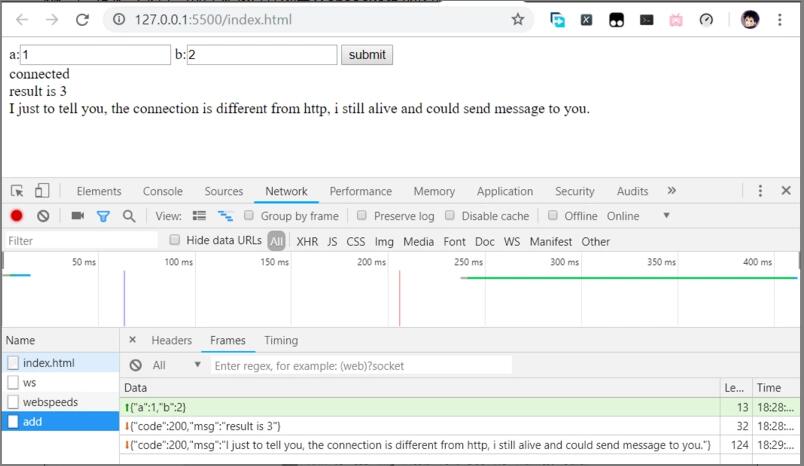The image size is (804, 466).
Task: Open the Performance tab
Action: pyautogui.click(x=360, y=191)
